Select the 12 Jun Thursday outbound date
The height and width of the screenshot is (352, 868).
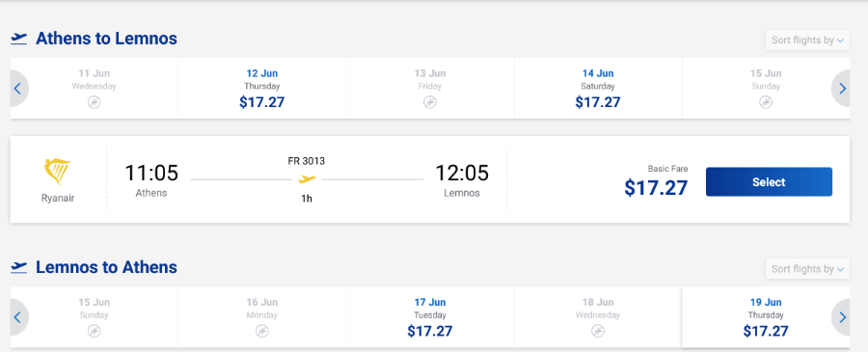[x=262, y=89]
